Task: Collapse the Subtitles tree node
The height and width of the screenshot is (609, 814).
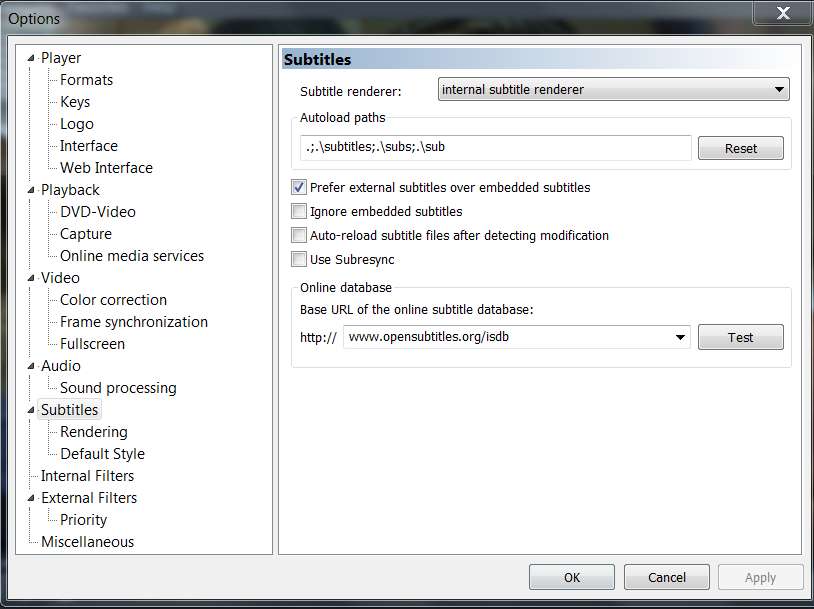Action: [31, 410]
